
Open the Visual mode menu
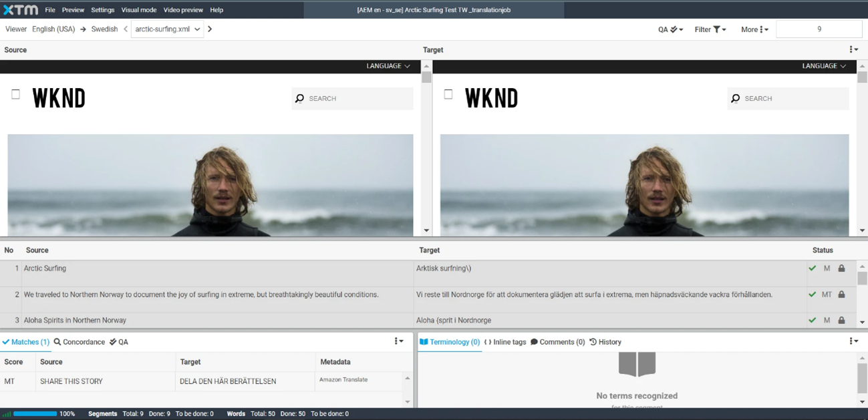pos(138,10)
